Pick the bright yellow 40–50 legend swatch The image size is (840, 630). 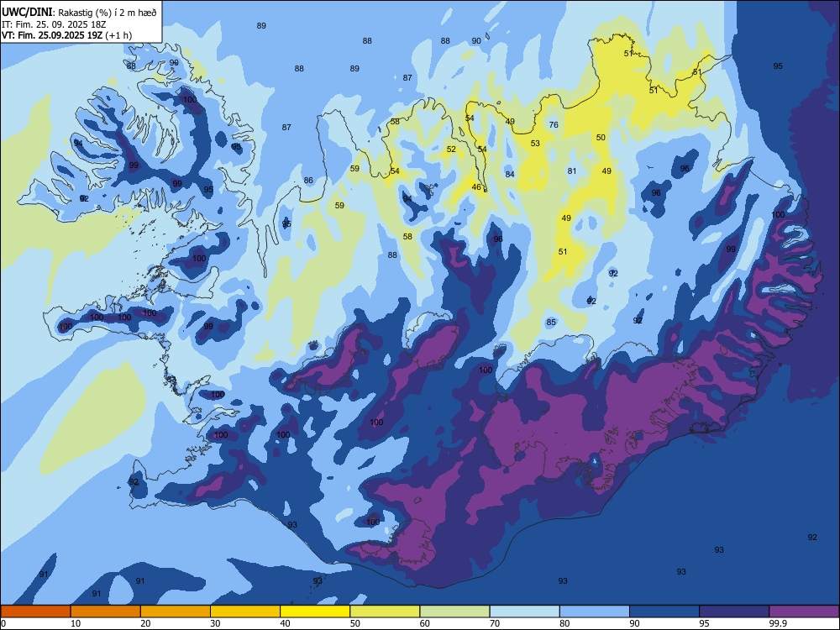(x=315, y=612)
